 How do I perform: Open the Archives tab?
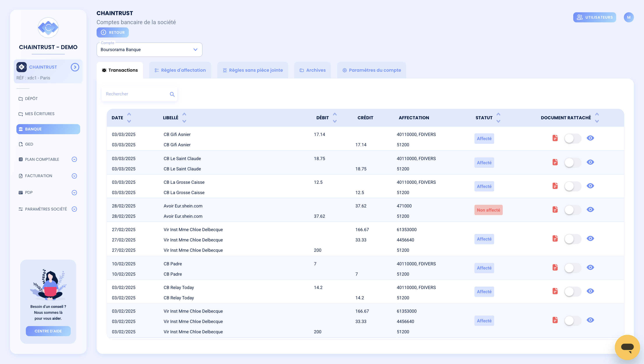[312, 70]
